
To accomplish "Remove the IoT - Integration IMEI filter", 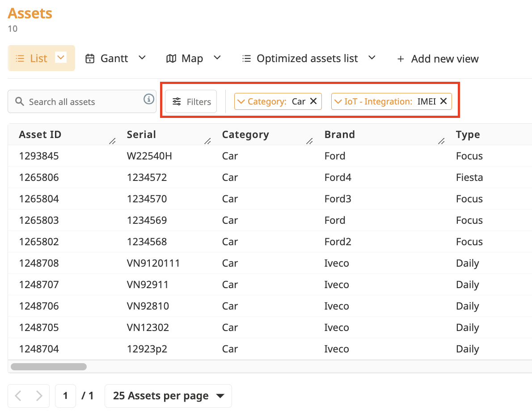I will click(443, 101).
